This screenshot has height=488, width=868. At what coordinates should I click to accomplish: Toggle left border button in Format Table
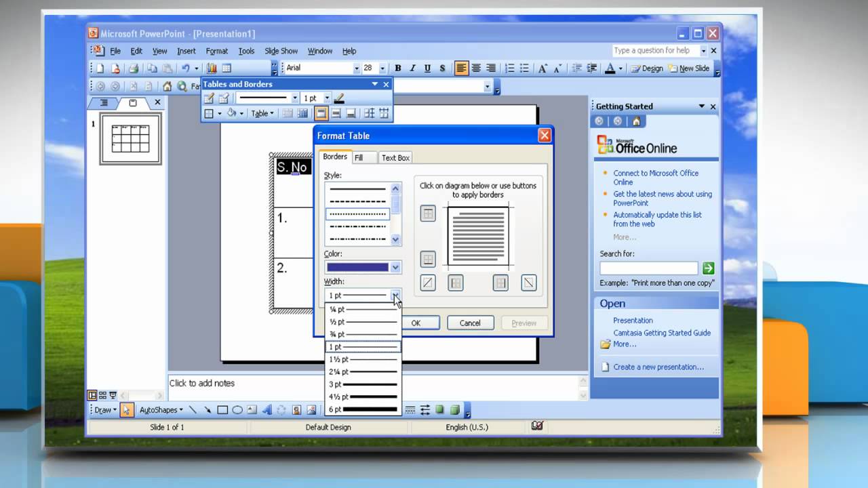(456, 283)
